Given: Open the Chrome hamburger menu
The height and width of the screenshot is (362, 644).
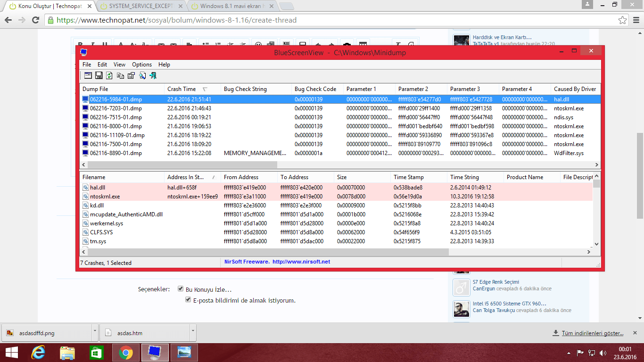Looking at the screenshot, I should (636, 20).
